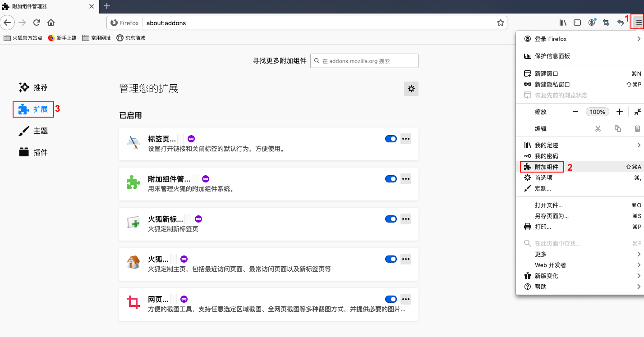Image resolution: width=644 pixels, height=337 pixels.
Task: Open more options for 附加组件管 extension
Action: 406,179
